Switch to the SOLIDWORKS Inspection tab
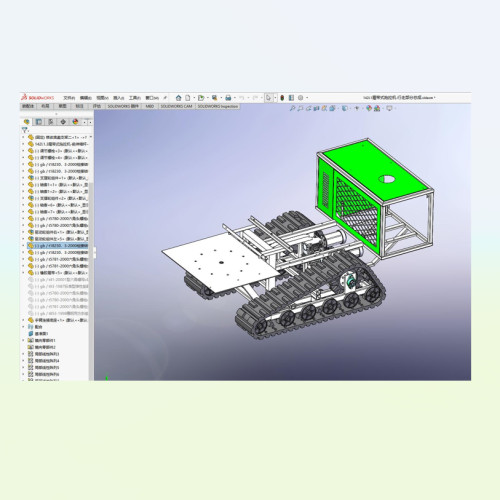Viewport: 500px width, 500px height. pyautogui.click(x=218, y=106)
